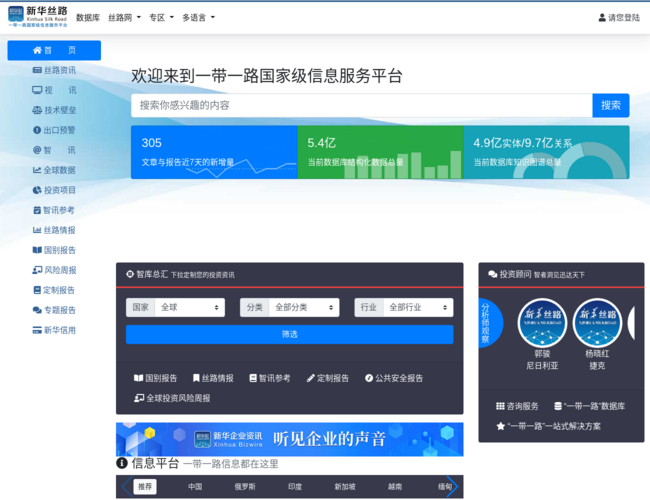The image size is (650, 500).
Task: Click the 新华信用 credit card icon
Action: pyautogui.click(x=37, y=330)
